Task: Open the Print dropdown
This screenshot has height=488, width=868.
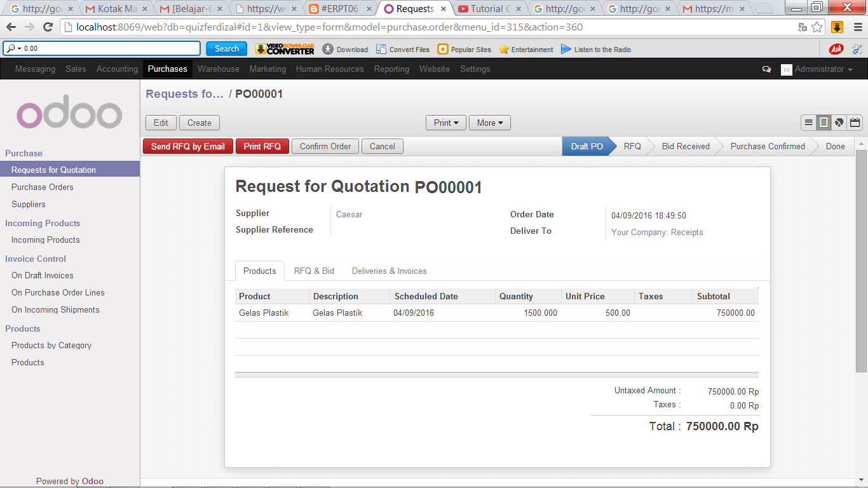Action: (445, 123)
